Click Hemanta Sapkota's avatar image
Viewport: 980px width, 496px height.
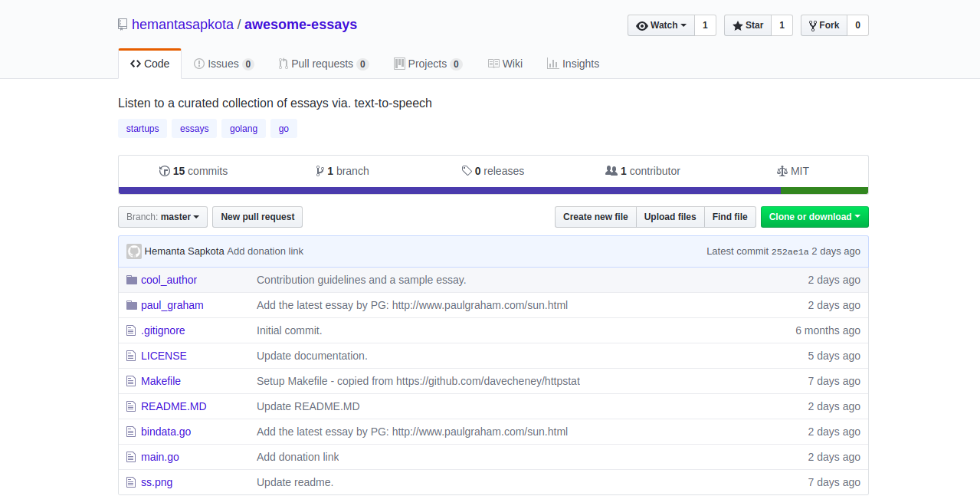pos(134,251)
